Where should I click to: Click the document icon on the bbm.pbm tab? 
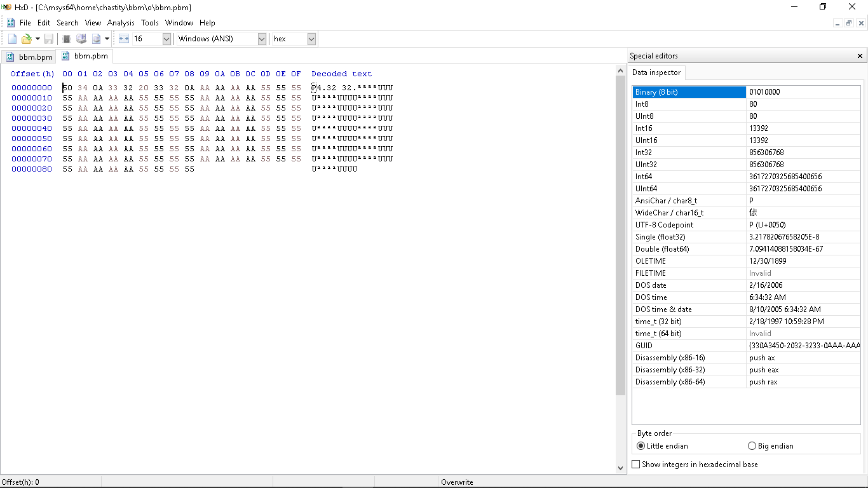pos(64,56)
